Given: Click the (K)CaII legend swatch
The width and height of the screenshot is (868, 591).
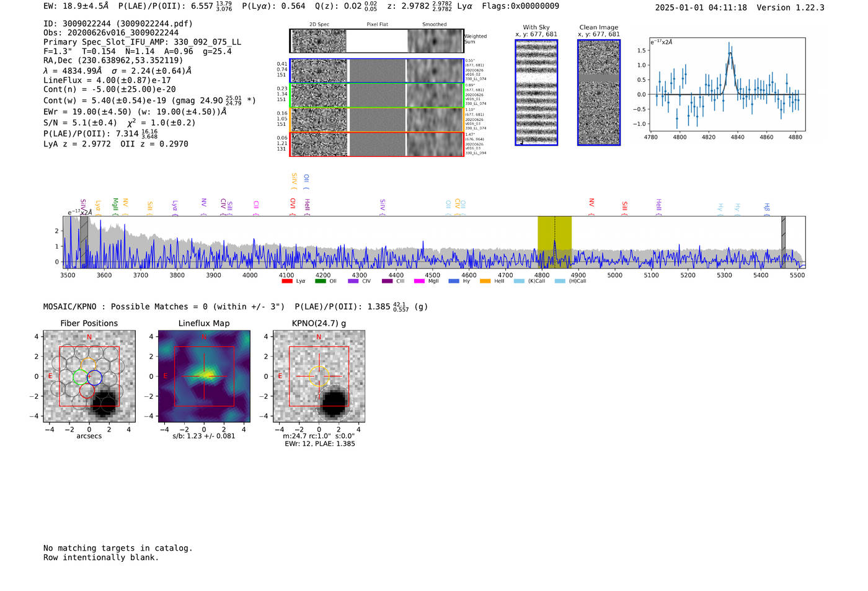Looking at the screenshot, I should (519, 282).
